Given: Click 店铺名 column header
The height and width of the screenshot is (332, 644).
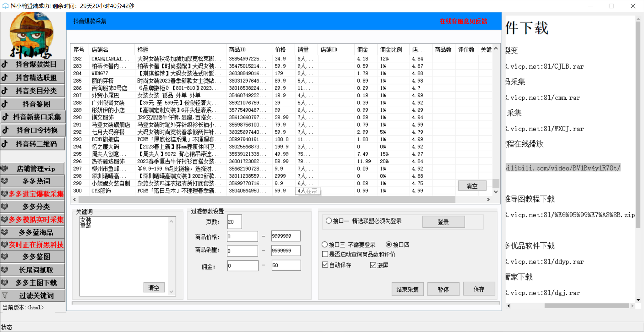Looking at the screenshot, I should 111,49.
